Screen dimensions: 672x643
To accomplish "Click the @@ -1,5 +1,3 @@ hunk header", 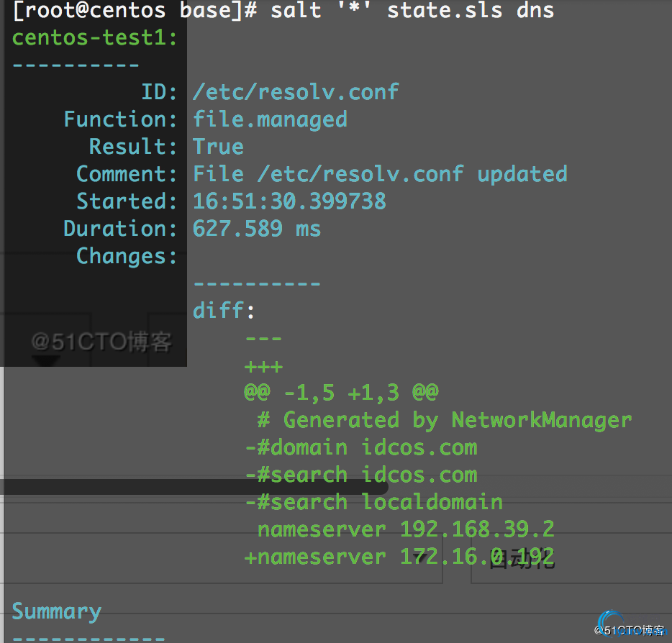I will pyautogui.click(x=341, y=393).
